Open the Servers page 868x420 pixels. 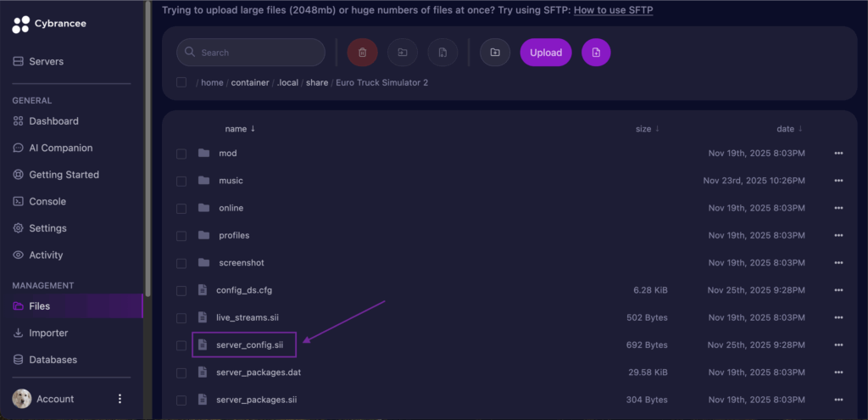(x=38, y=61)
